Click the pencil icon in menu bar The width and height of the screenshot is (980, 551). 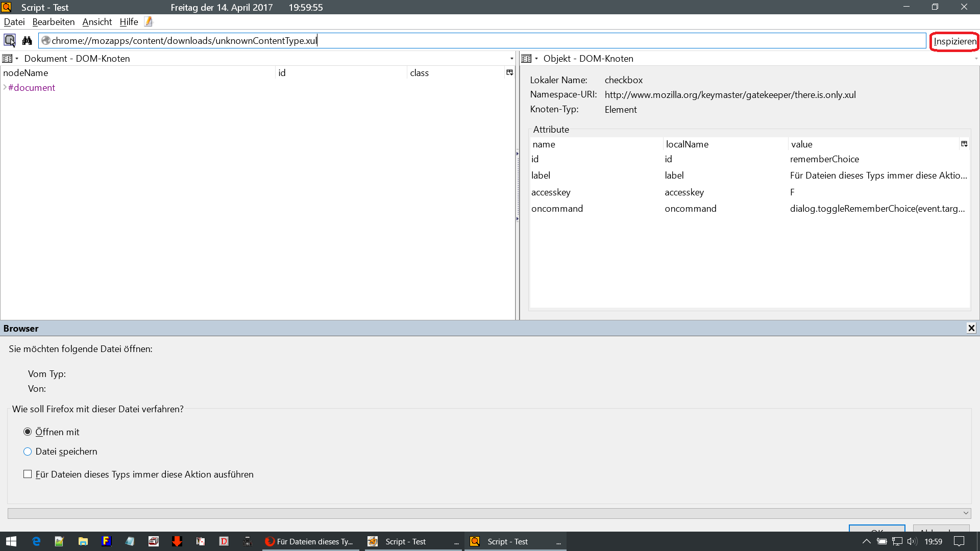point(148,21)
